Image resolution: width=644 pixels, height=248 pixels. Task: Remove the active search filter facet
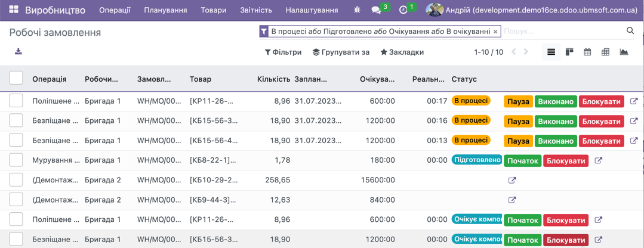point(495,31)
